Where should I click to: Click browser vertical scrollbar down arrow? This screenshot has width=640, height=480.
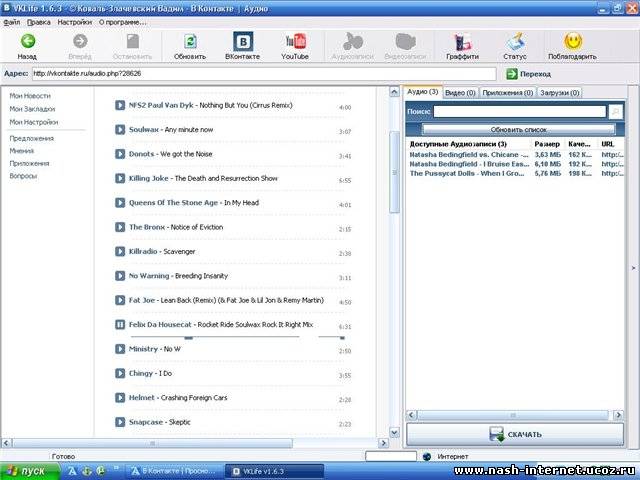click(394, 432)
